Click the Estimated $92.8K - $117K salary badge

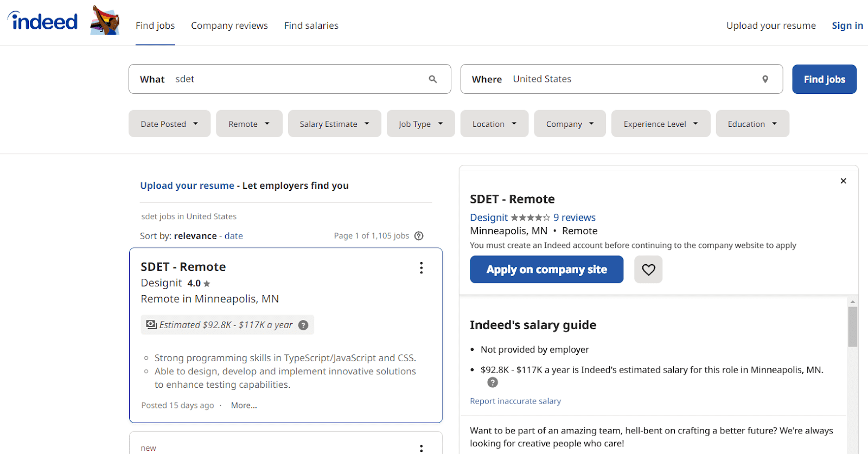(227, 325)
